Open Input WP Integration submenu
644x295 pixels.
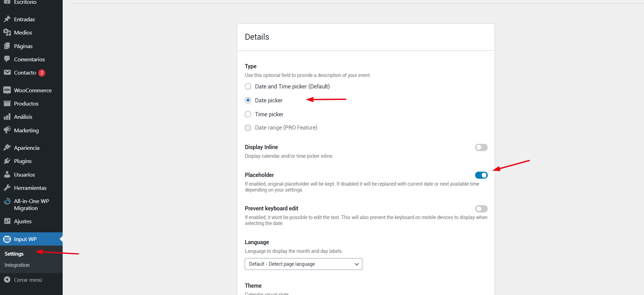(17, 265)
